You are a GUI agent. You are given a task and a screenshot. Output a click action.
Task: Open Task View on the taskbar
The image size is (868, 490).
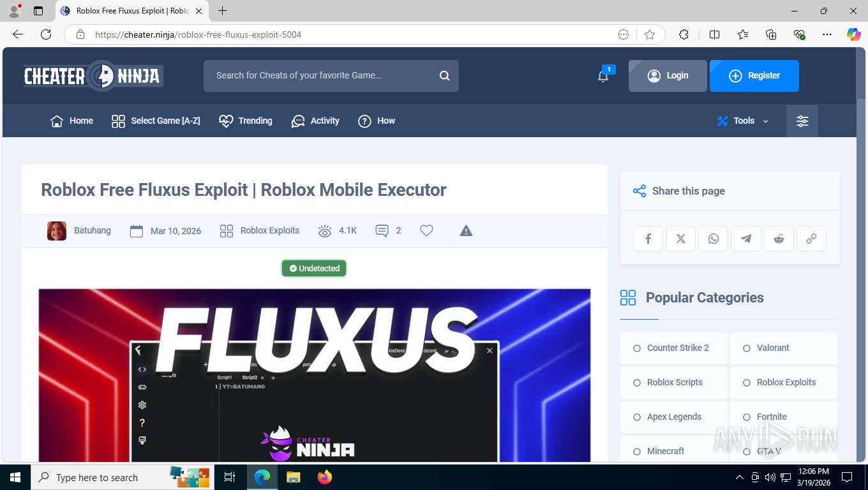[230, 477]
